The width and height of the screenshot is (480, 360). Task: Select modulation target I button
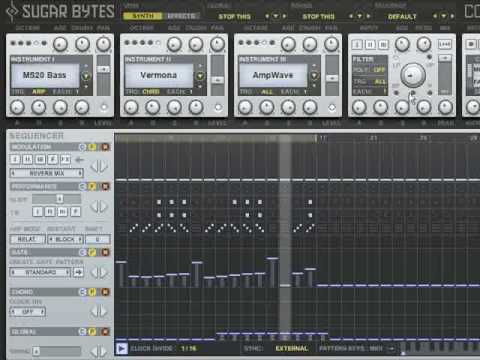15,160
